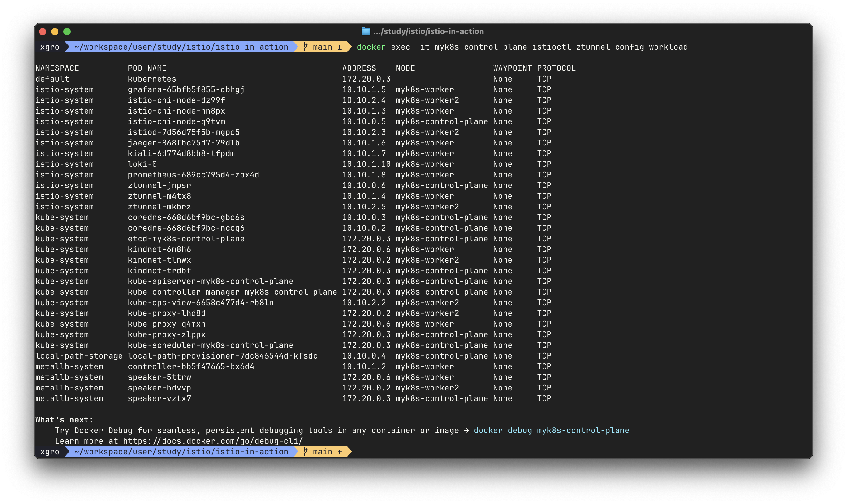Click the bottom prompt cursor input area

tap(357, 452)
